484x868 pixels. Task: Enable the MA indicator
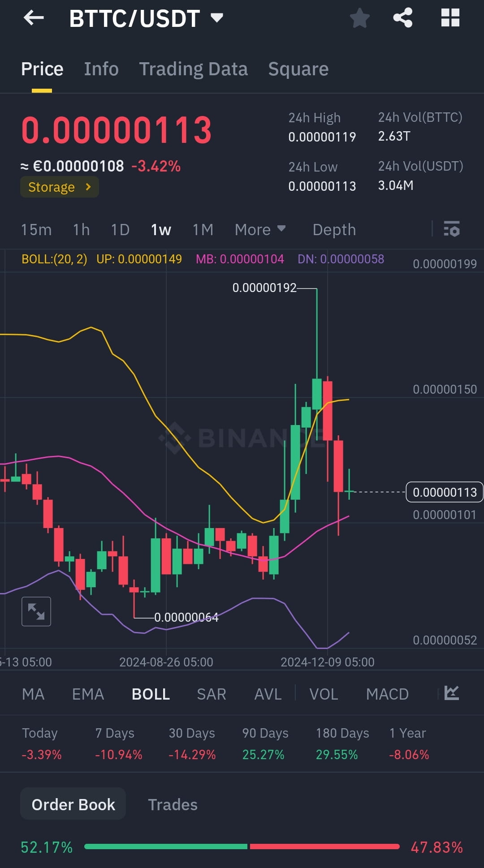[x=33, y=694]
